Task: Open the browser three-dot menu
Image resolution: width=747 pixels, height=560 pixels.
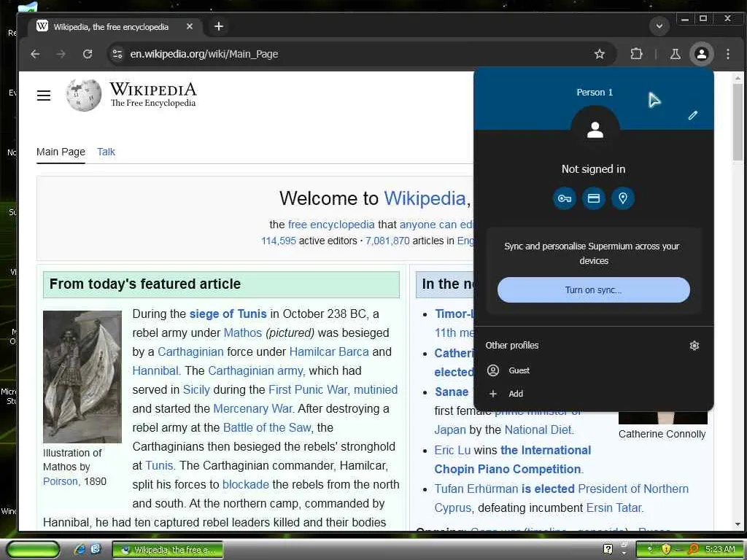Action: (x=727, y=54)
